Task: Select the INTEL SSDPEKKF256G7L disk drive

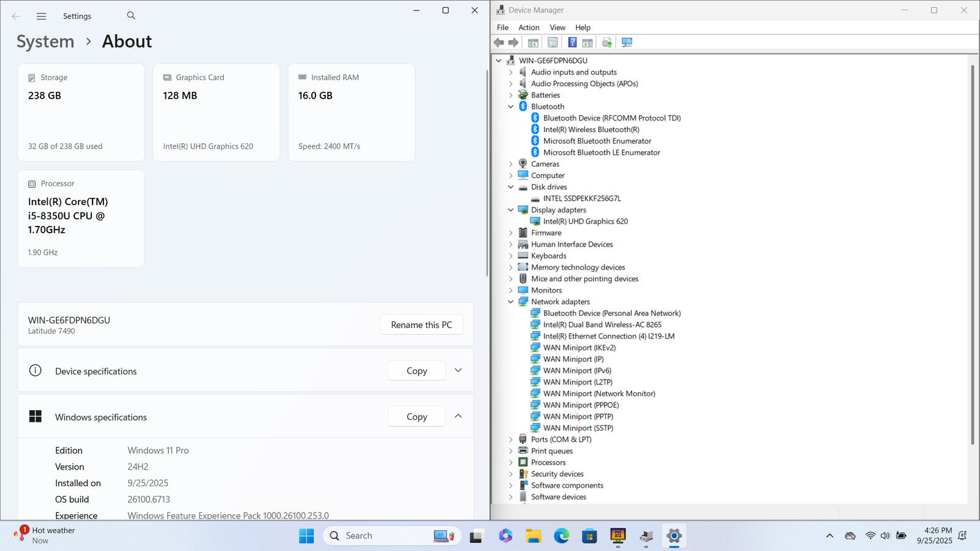Action: coord(581,198)
